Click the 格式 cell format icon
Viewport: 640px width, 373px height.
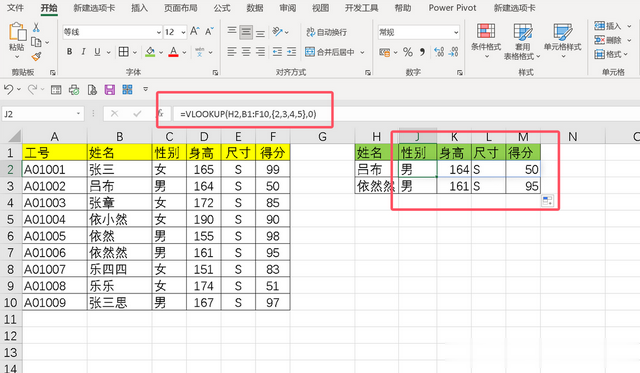pyautogui.click(x=600, y=54)
